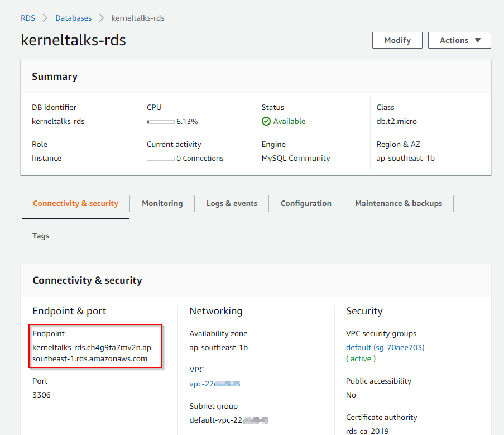
Task: Switch to the Configuration tab
Action: 306,203
